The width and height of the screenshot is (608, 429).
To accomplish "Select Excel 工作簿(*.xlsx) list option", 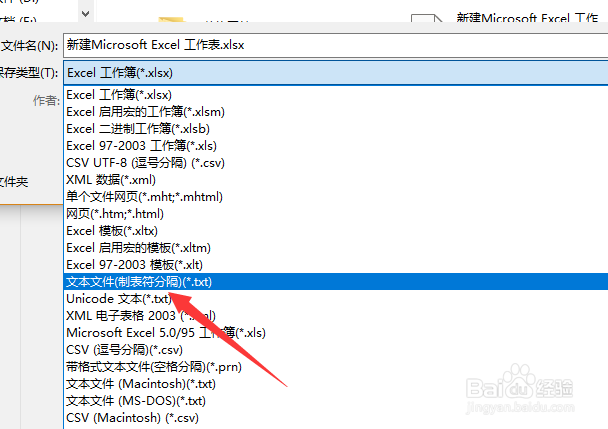I will [x=336, y=95].
